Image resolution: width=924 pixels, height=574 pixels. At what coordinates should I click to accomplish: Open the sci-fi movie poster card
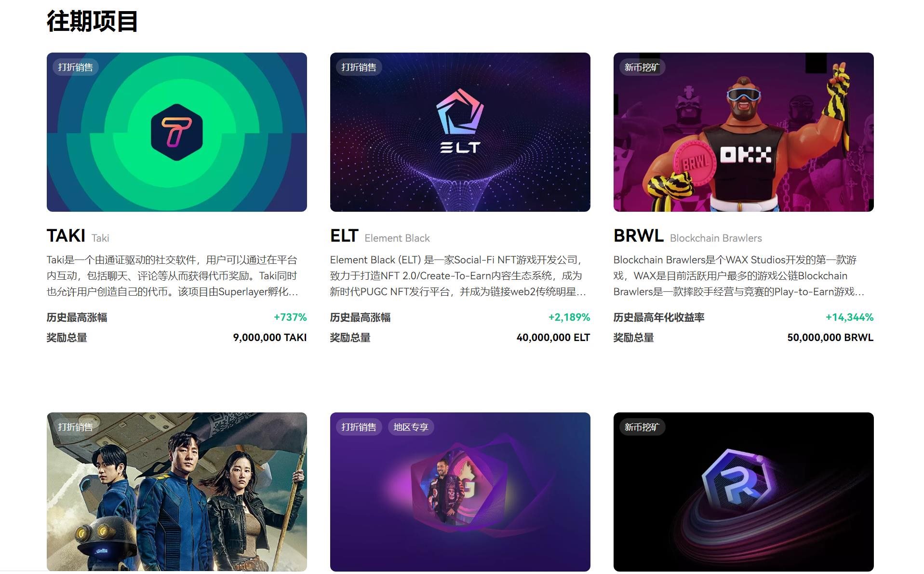click(177, 492)
